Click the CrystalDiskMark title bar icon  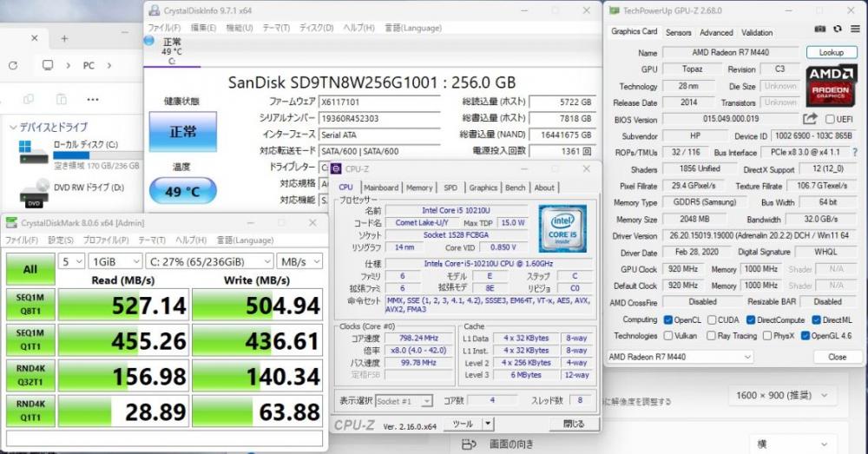(11, 222)
